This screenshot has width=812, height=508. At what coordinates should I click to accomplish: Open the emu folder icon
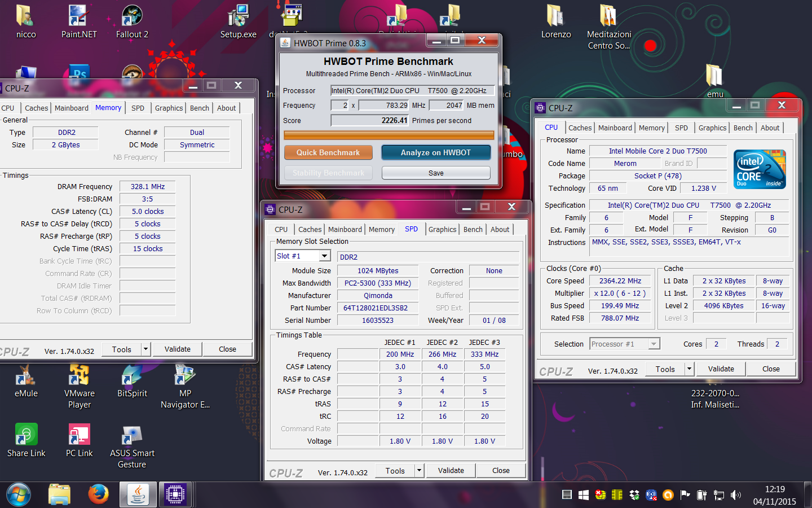tap(715, 81)
